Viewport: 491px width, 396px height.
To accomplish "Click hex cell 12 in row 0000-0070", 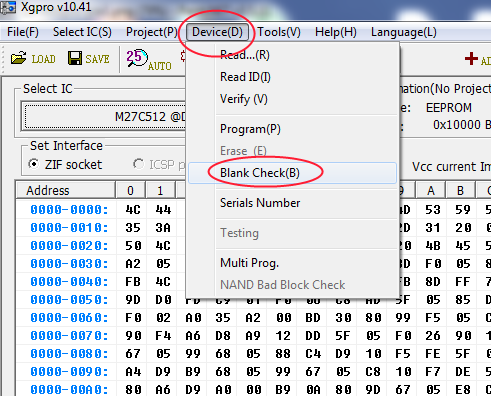I will point(283,336).
